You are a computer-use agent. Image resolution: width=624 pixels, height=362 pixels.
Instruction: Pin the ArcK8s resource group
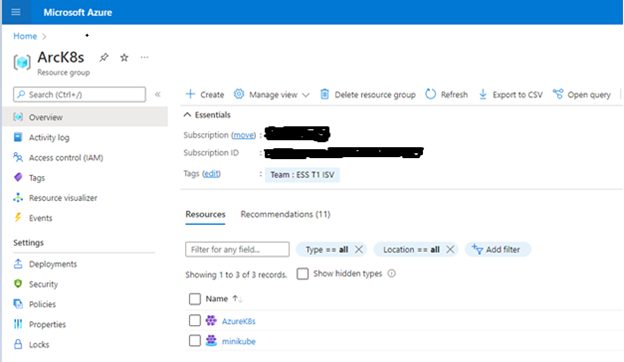point(104,58)
